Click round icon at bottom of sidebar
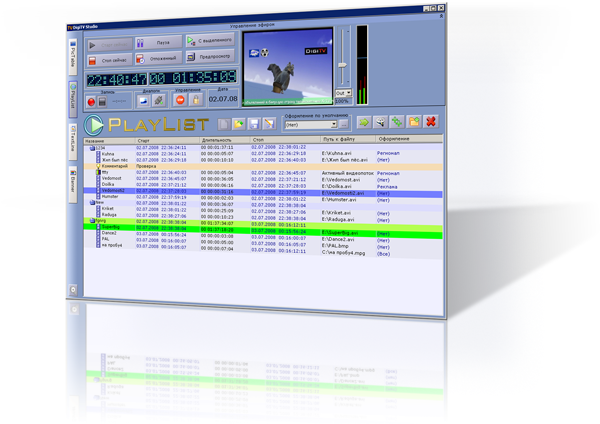 point(73,290)
